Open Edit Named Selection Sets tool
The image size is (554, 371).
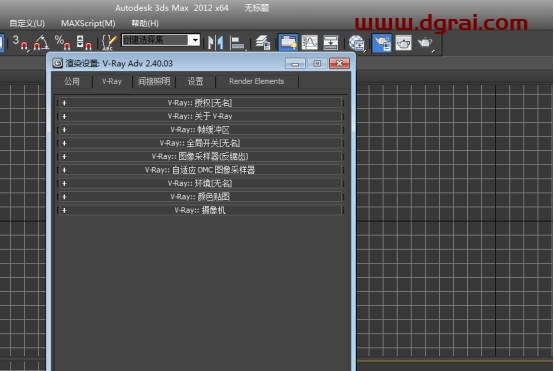pos(109,42)
